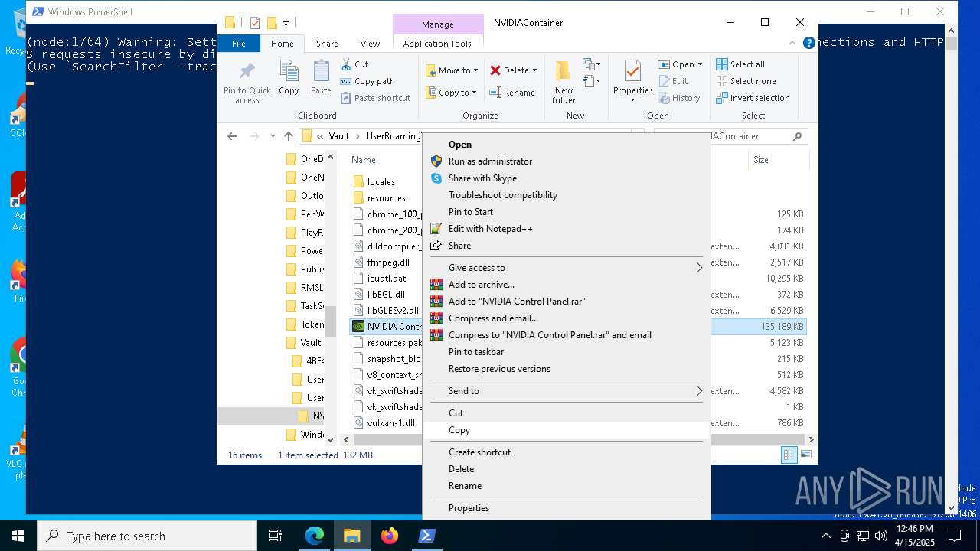Click the Copy ribbon icon
Image resolution: width=980 pixels, height=551 pixels.
(289, 78)
